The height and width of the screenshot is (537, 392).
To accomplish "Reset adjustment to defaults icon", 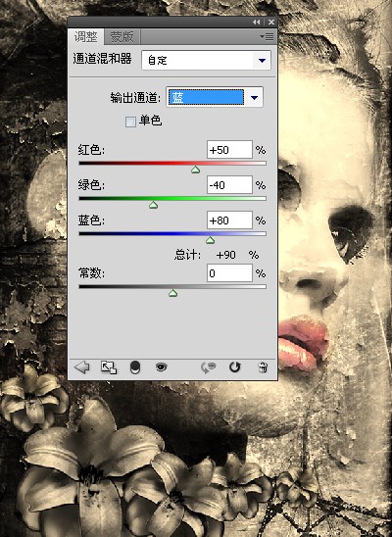I will pos(235,367).
